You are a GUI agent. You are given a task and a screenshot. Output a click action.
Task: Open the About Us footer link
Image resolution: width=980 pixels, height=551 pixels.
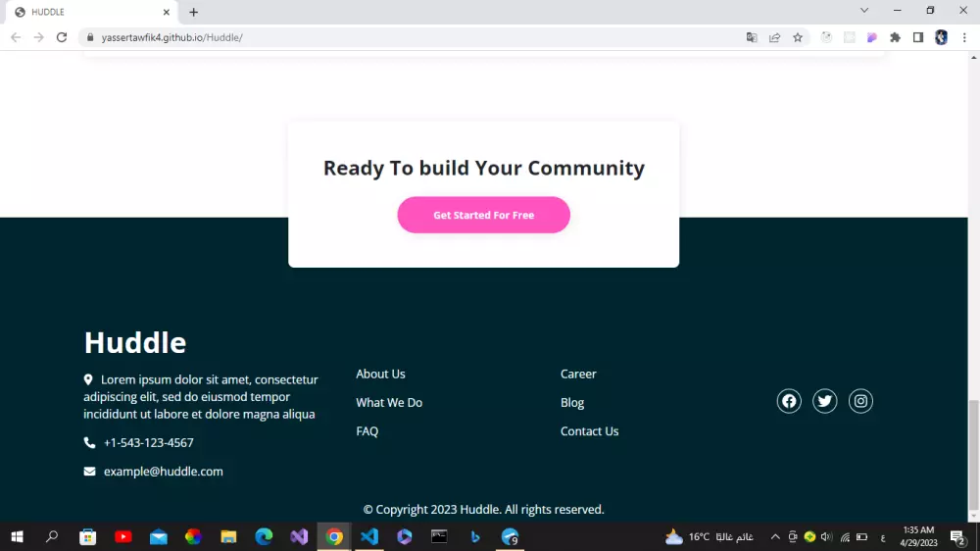pyautogui.click(x=380, y=374)
